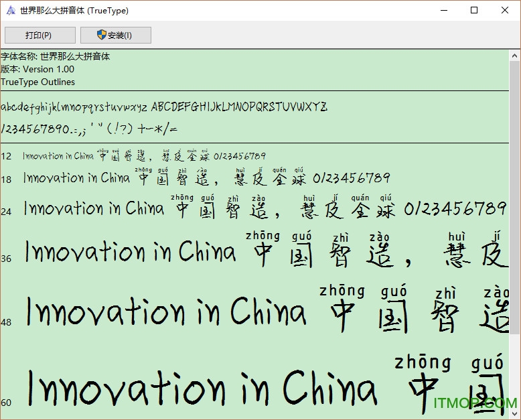The width and height of the screenshot is (521, 420).
Task: Minimize the font viewer window
Action: coord(443,11)
